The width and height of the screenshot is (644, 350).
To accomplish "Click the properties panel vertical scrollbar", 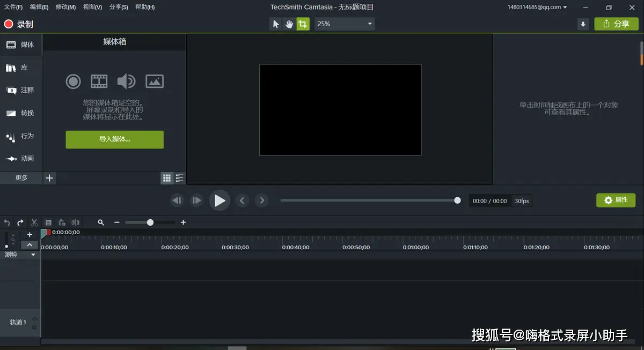I will 641,53.
